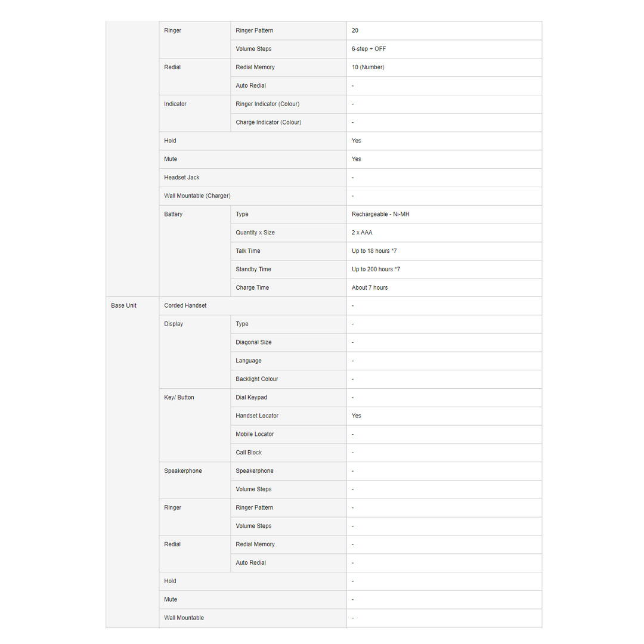
Task: Click the Talk Time label
Action: click(248, 251)
